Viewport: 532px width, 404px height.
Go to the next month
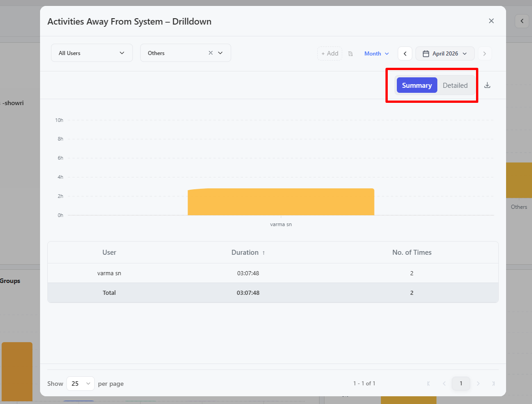coord(485,54)
